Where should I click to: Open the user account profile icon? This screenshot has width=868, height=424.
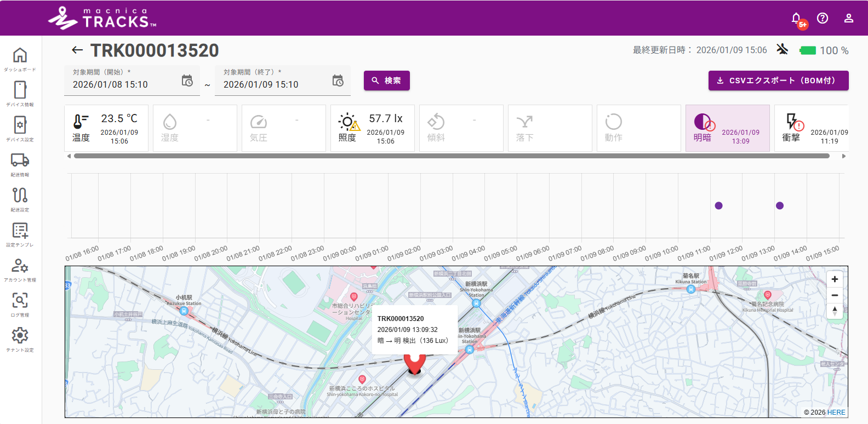pos(848,18)
